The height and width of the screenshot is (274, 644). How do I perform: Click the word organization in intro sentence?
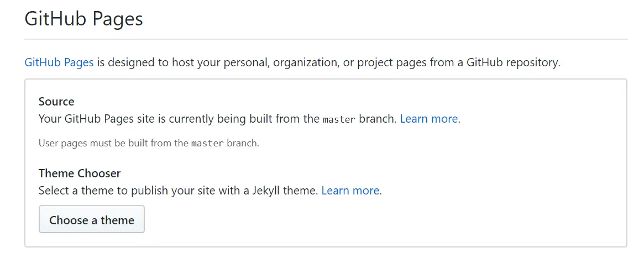click(305, 62)
